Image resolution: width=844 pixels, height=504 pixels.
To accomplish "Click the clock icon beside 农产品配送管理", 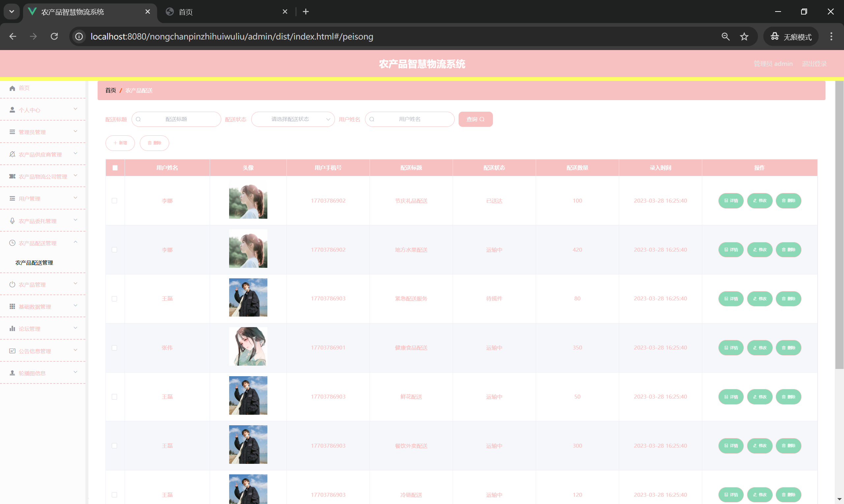I will (12, 243).
